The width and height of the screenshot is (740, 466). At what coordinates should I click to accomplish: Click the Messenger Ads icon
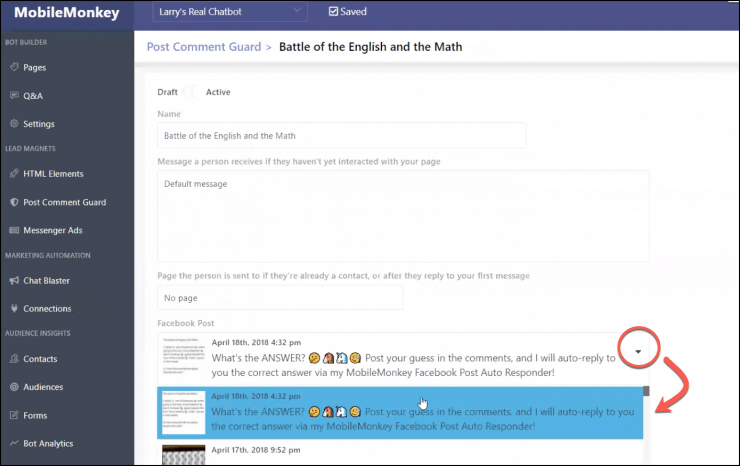(x=14, y=230)
